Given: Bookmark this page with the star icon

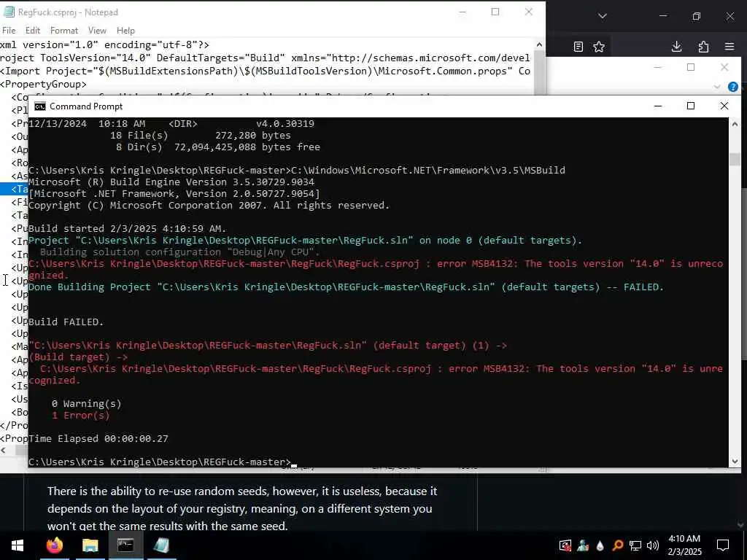Looking at the screenshot, I should (599, 47).
